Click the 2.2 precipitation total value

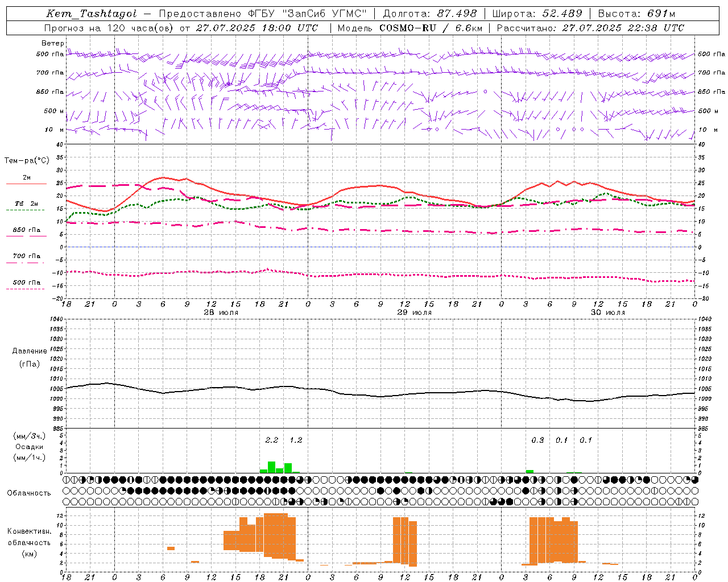272,440
